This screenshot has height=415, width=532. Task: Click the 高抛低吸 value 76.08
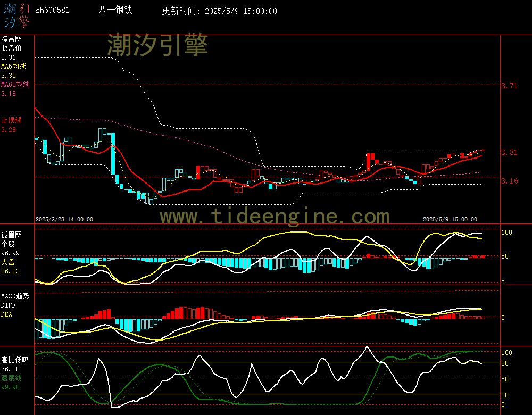(x=10, y=369)
